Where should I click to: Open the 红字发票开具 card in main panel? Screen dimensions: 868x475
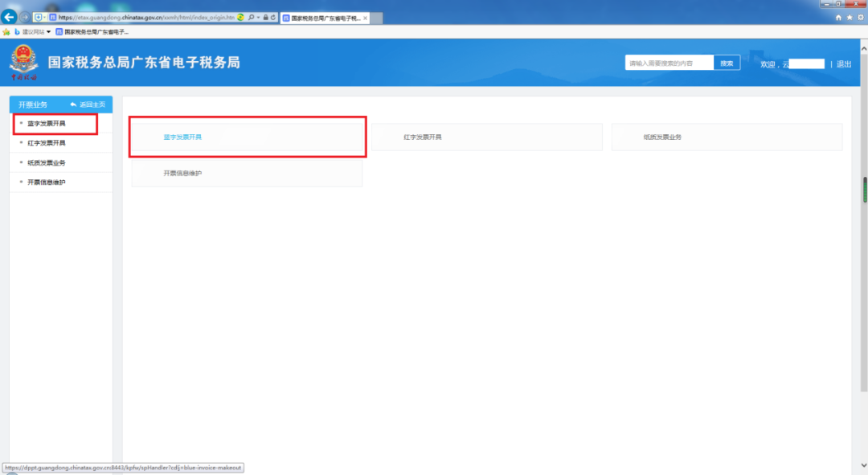click(x=487, y=137)
